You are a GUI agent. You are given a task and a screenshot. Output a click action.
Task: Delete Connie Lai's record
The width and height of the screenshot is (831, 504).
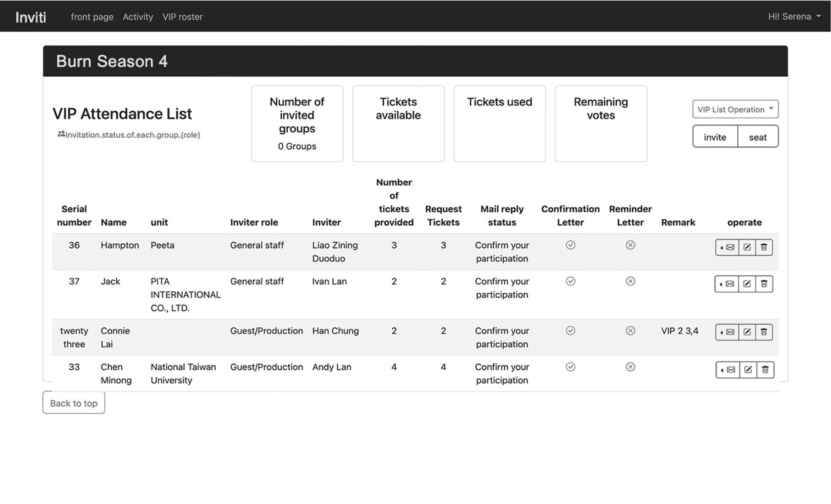[764, 332]
